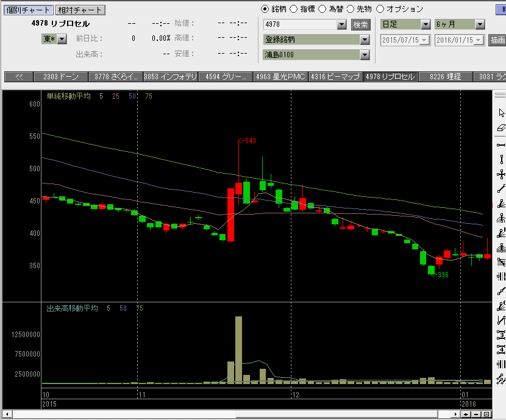Select the lower vertical cycle lines tool

tap(501, 364)
